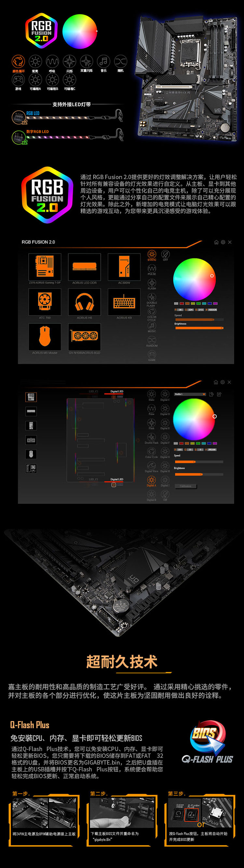The width and height of the screenshot is (244, 868).
Task: Select the 随机 random mode icon
Action: click(121, 61)
